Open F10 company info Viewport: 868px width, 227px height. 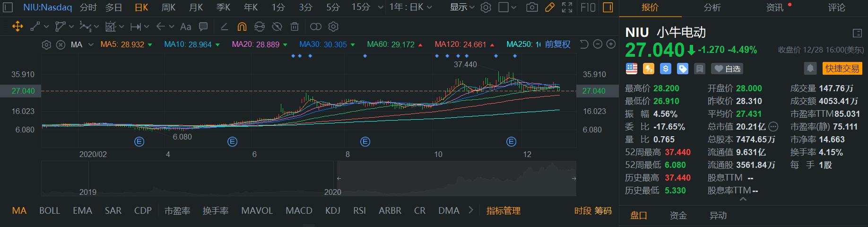click(x=588, y=7)
